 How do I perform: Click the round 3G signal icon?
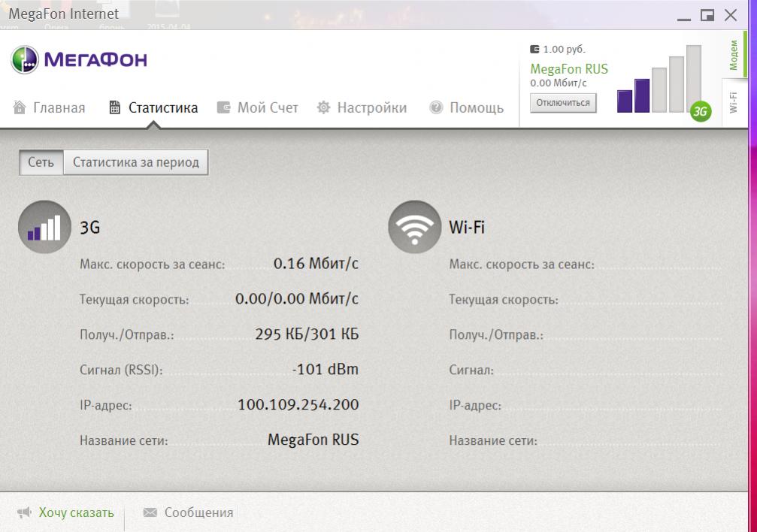(44, 227)
